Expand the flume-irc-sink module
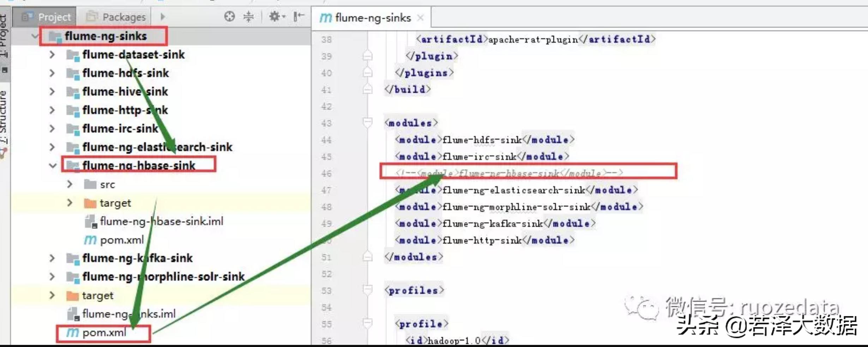The image size is (868, 347). click(x=52, y=128)
